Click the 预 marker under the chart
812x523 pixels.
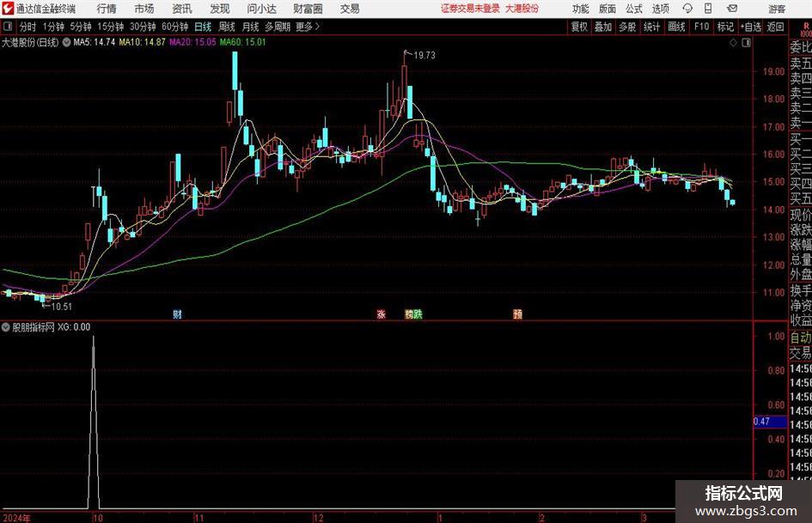(x=517, y=313)
